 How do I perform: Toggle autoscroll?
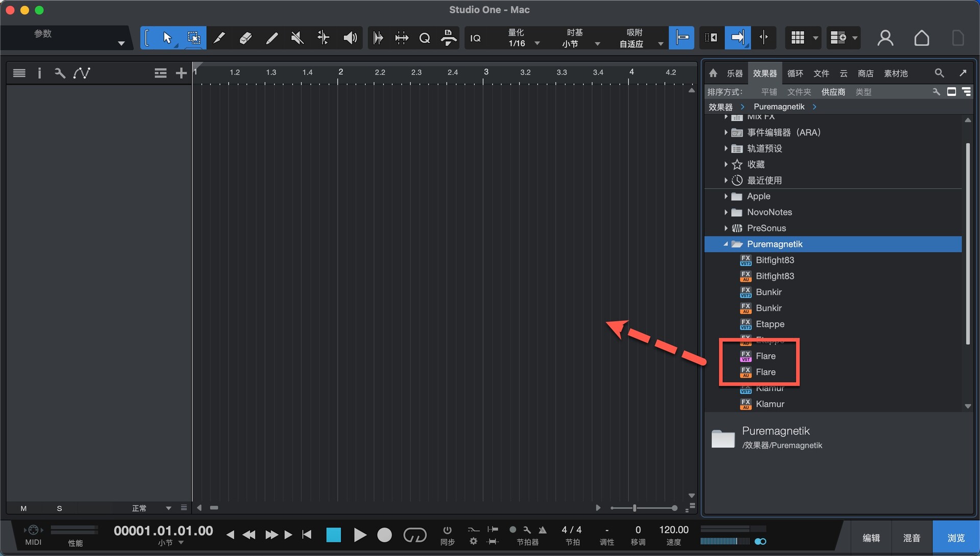click(x=738, y=38)
